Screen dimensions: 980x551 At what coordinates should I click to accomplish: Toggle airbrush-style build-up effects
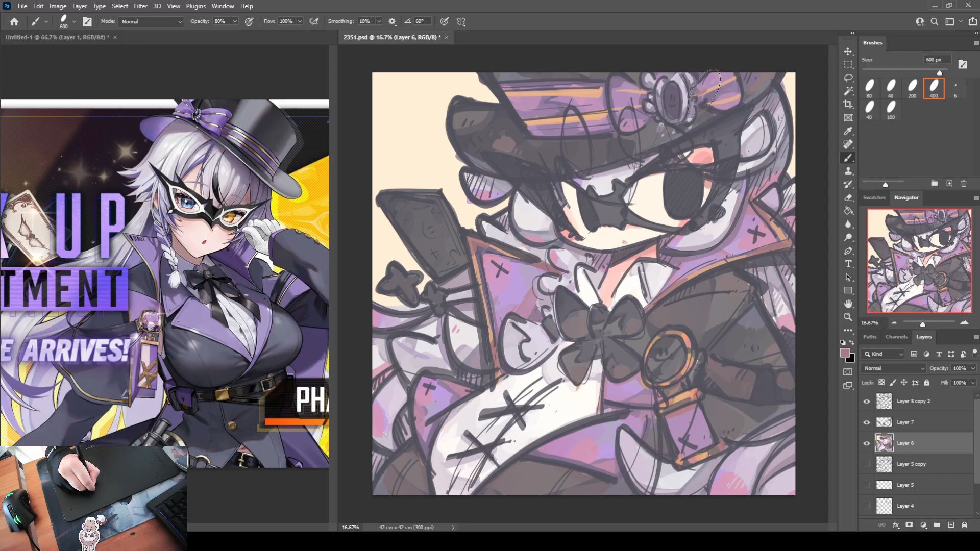click(314, 21)
